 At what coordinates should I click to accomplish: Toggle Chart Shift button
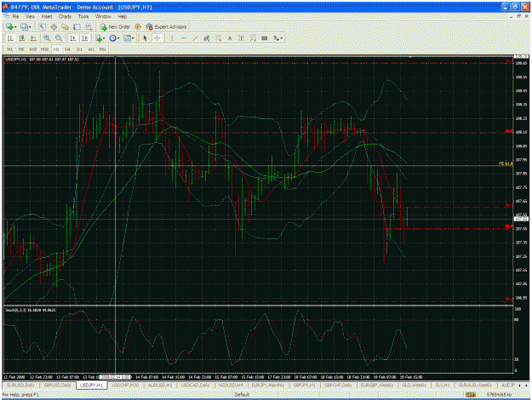(84, 38)
